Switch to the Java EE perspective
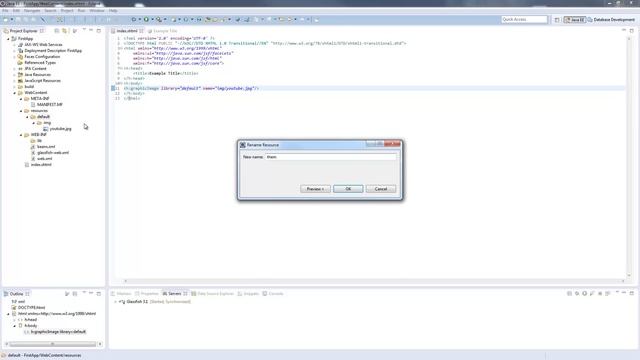Image resolution: width=640 pixels, height=360 pixels. (x=575, y=20)
